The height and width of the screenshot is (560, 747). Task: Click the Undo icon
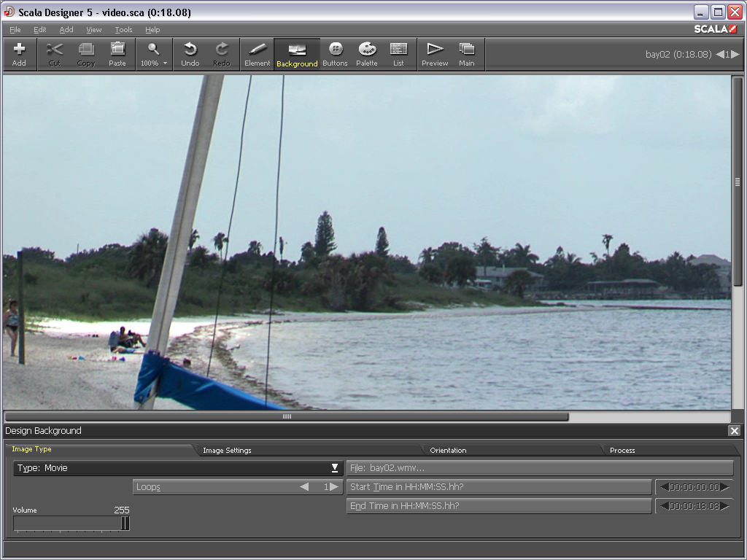[190, 54]
